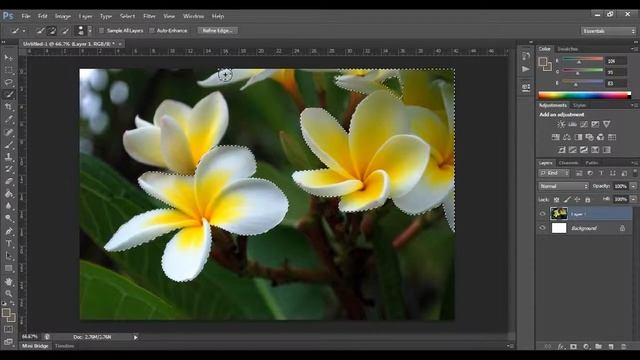This screenshot has width=640, height=360.
Task: Open the Image menu
Action: [63, 16]
